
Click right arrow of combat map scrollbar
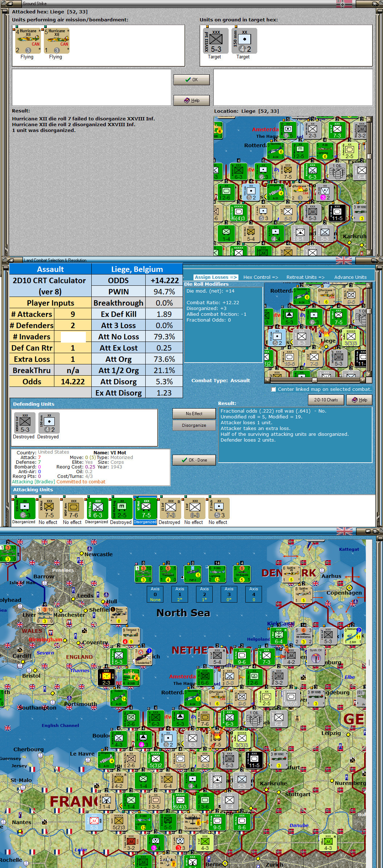coord(363,380)
